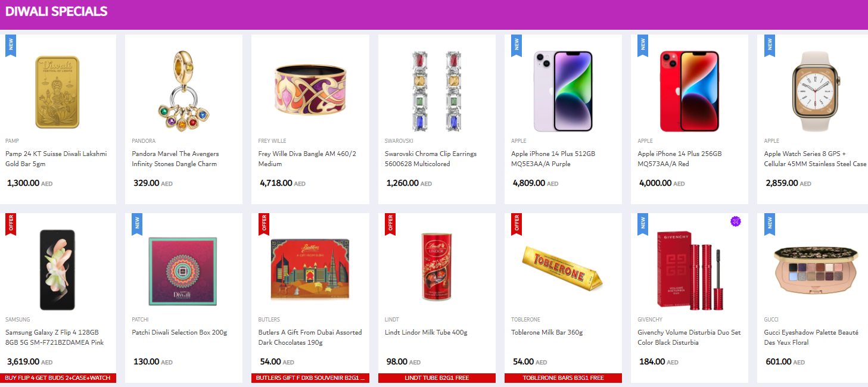
Task: Click Givenchy Volume Disturbia Duo Set title
Action: point(689,338)
